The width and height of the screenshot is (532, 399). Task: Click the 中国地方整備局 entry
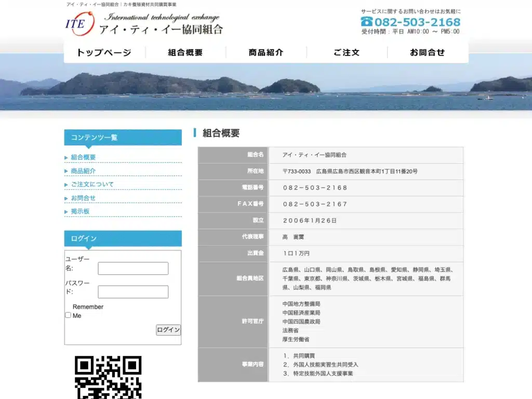[301, 303]
